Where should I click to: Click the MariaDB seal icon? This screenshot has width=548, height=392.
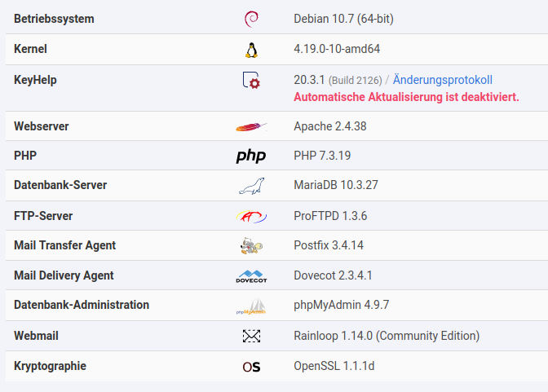tap(250, 186)
